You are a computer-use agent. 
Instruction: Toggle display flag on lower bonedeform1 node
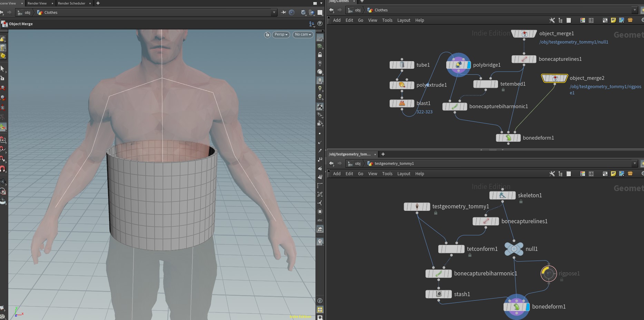(528, 307)
